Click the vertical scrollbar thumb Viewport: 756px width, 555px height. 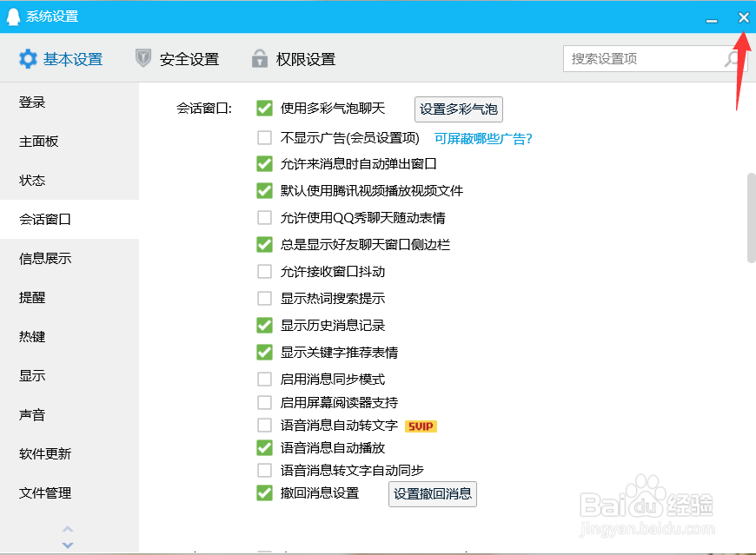point(751,218)
